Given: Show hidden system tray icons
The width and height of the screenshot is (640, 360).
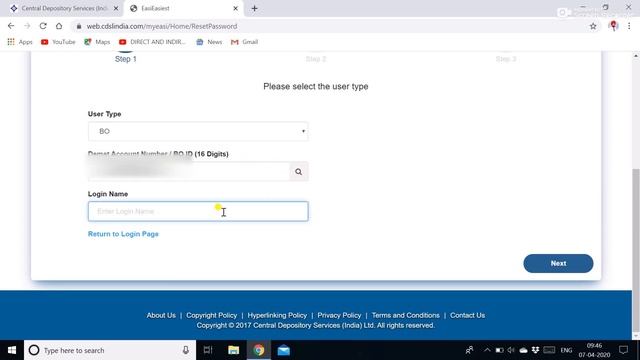Looking at the screenshot, I should point(487,350).
